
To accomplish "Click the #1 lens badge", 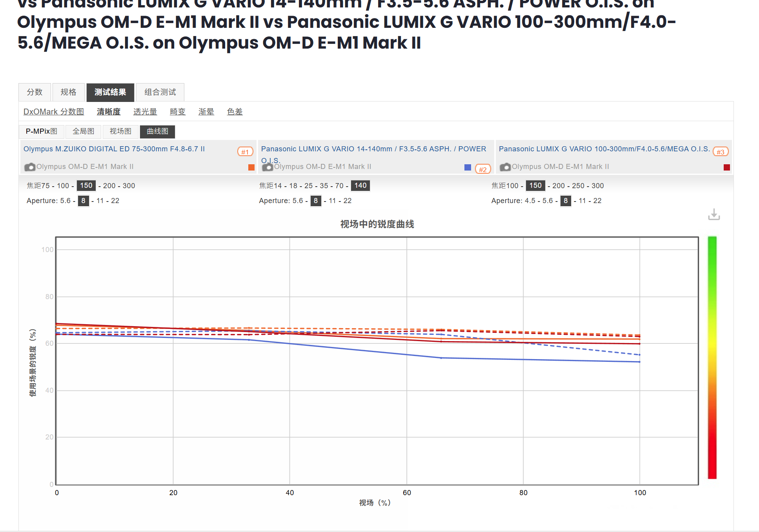I will tap(245, 152).
